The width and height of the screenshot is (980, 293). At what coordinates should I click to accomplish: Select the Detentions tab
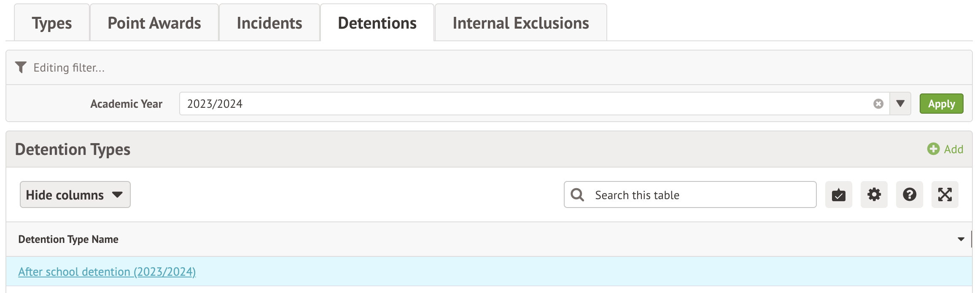click(x=377, y=23)
